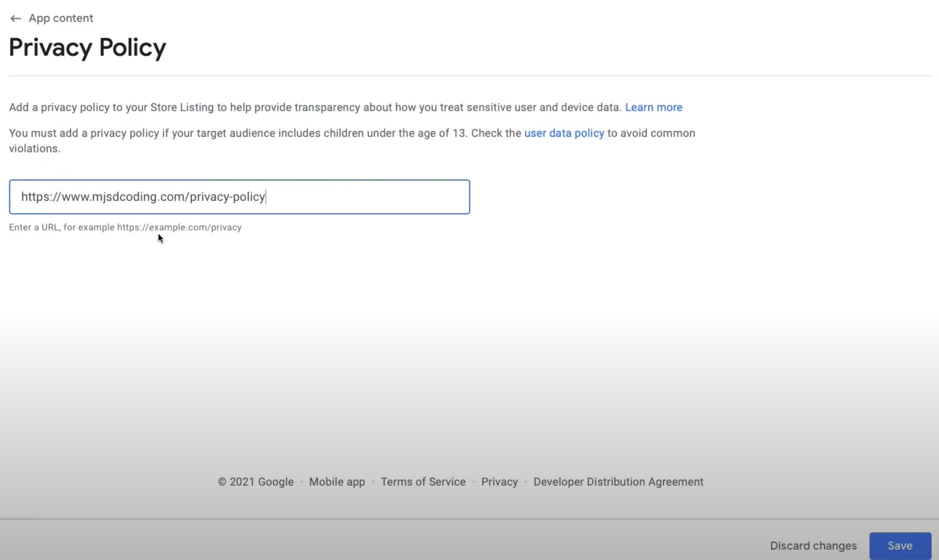The height and width of the screenshot is (560, 939).
Task: Go back to App content
Action: (61, 18)
